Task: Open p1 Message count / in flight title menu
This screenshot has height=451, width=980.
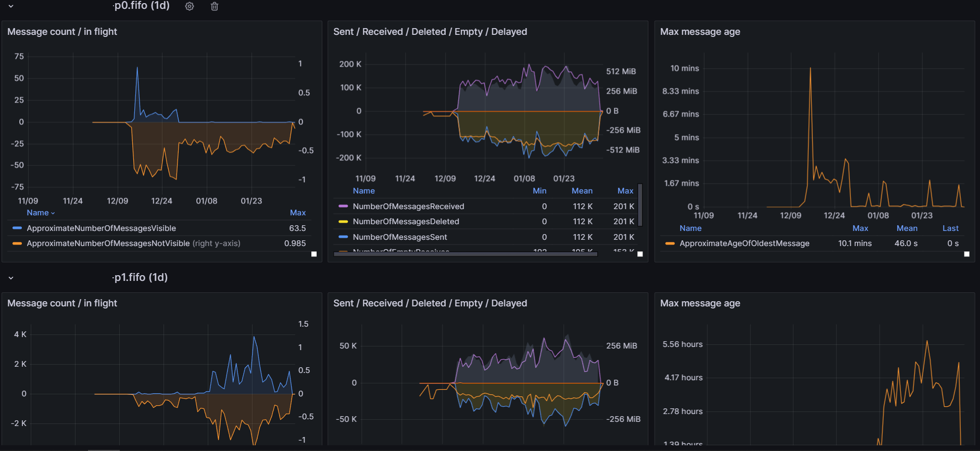Action: 62,303
